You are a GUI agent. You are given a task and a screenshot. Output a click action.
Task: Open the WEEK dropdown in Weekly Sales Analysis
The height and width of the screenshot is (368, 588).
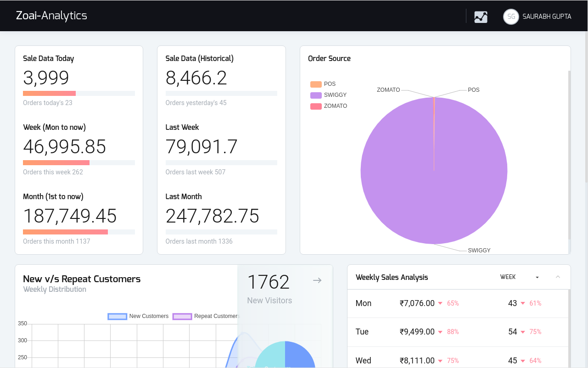(519, 277)
